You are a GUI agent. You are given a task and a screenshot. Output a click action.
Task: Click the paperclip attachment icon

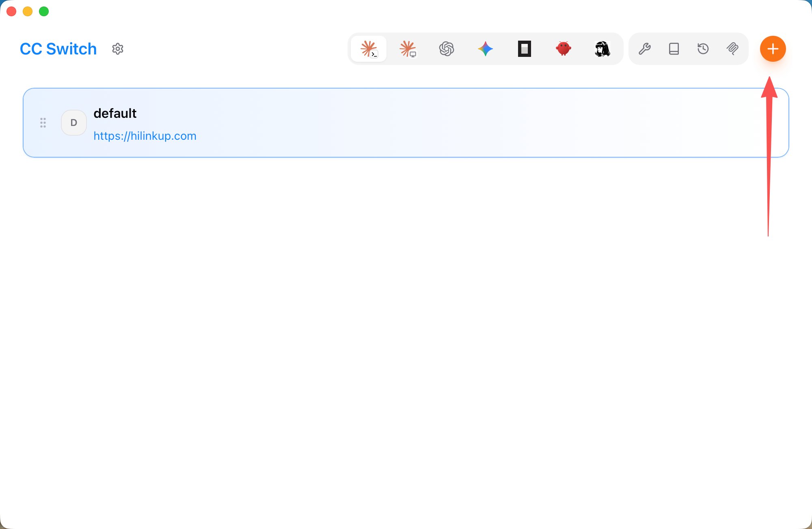732,49
